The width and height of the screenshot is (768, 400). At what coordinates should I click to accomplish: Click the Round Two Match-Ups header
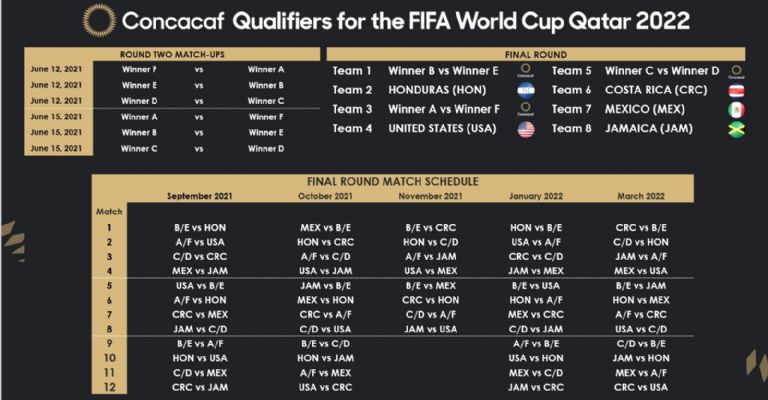(x=172, y=54)
